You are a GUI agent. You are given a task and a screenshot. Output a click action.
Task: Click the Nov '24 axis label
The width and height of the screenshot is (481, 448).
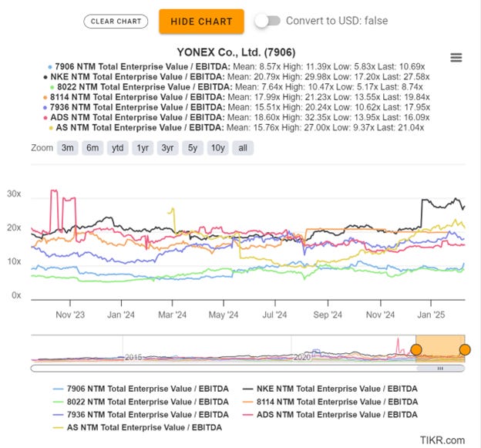(380, 315)
